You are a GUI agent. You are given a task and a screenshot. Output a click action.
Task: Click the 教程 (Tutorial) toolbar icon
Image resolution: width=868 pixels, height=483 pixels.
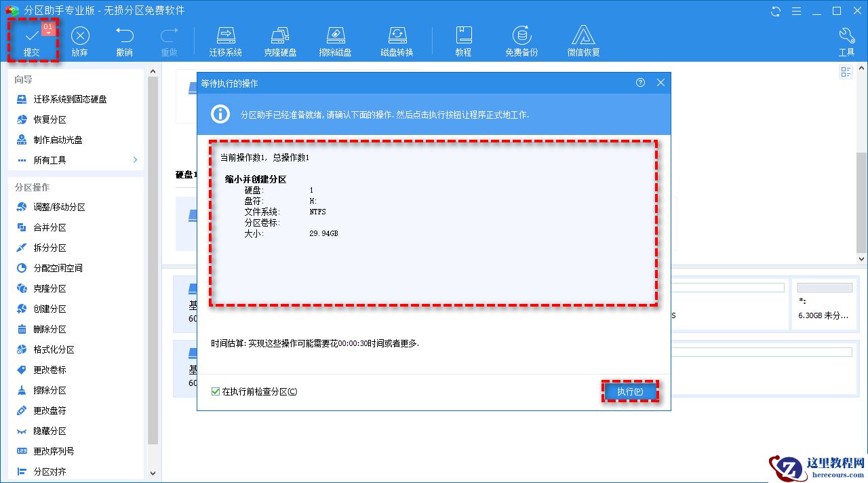(464, 39)
